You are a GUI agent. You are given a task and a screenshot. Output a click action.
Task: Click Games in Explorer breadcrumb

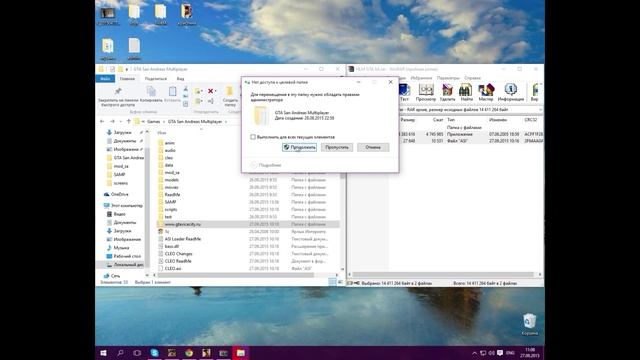(x=153, y=122)
